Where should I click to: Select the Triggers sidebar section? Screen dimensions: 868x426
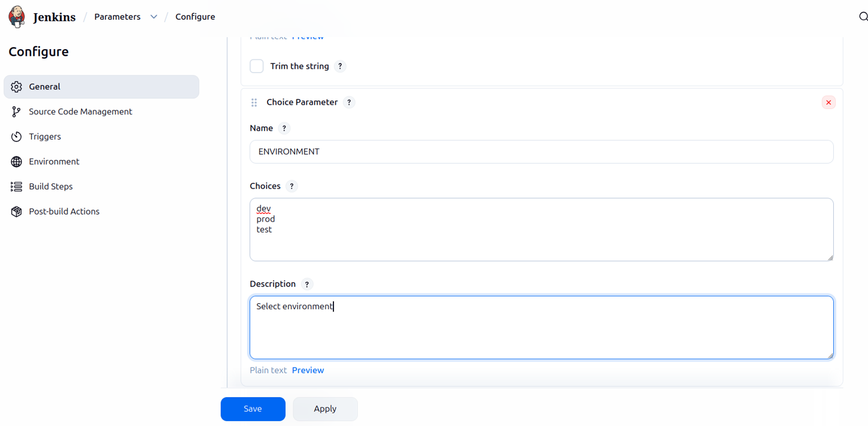(x=44, y=137)
